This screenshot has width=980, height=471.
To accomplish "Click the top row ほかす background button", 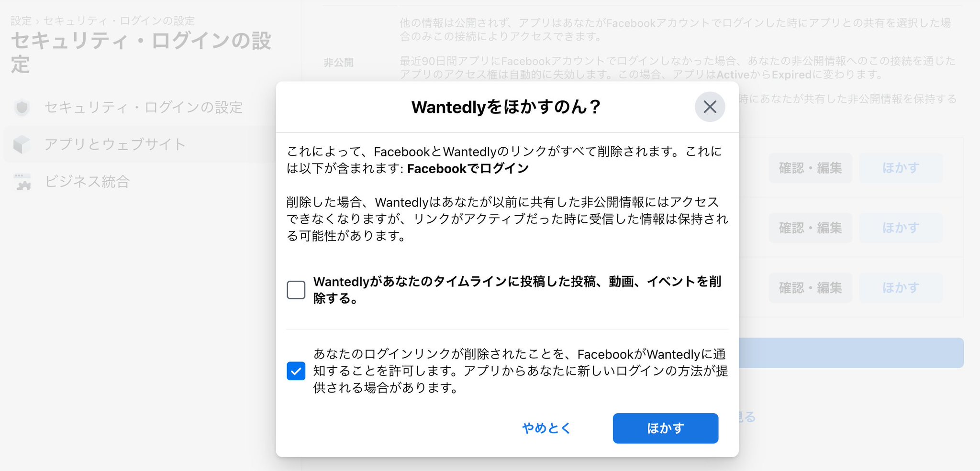I will click(x=901, y=168).
